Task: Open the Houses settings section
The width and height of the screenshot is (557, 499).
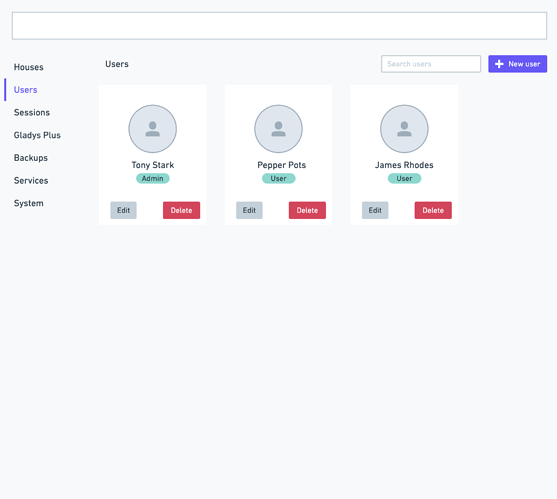Action: [28, 67]
